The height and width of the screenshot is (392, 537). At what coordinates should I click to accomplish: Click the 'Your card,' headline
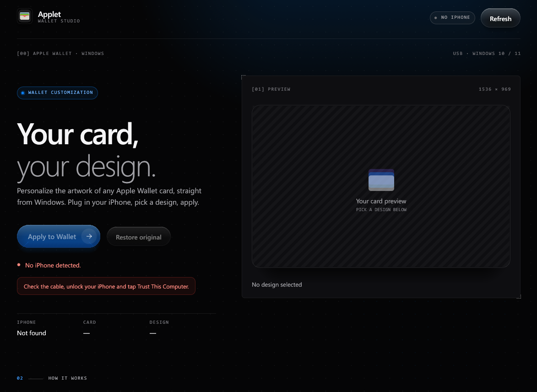(x=78, y=134)
